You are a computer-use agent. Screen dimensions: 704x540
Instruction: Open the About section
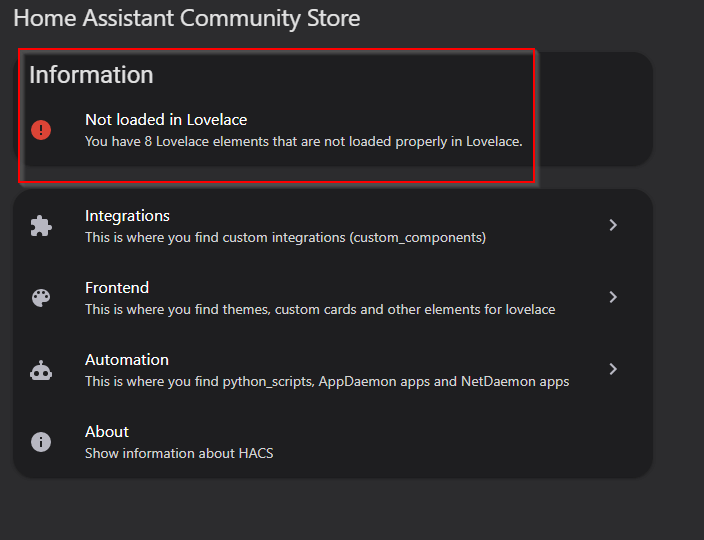tap(333, 442)
